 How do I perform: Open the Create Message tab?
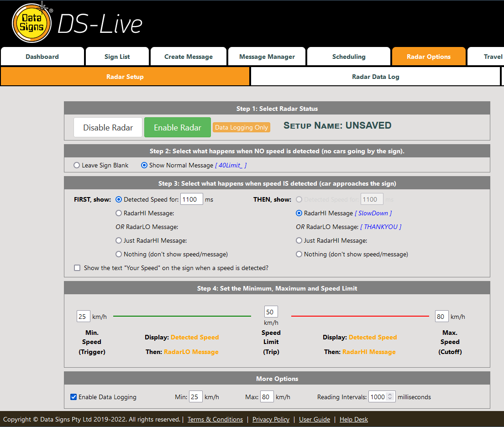(188, 56)
